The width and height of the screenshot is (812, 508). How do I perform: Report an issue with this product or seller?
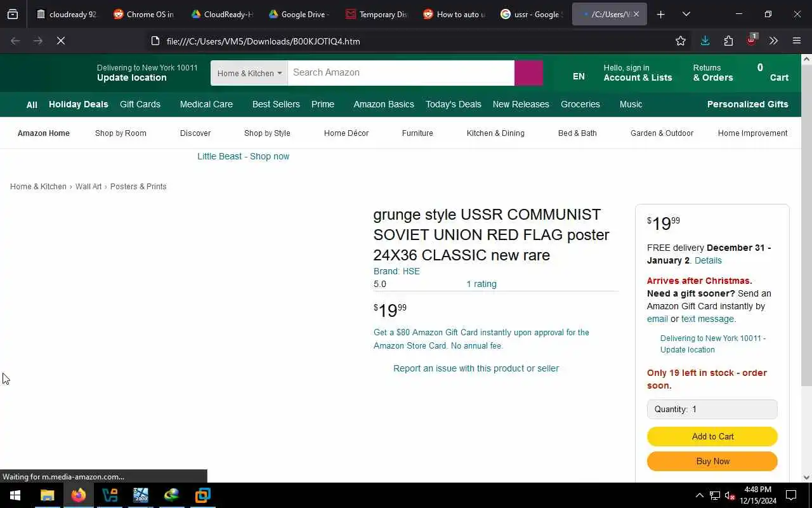pyautogui.click(x=476, y=368)
